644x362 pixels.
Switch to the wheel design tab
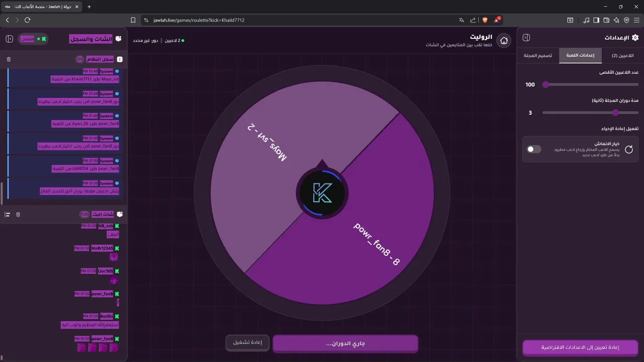[x=538, y=55]
